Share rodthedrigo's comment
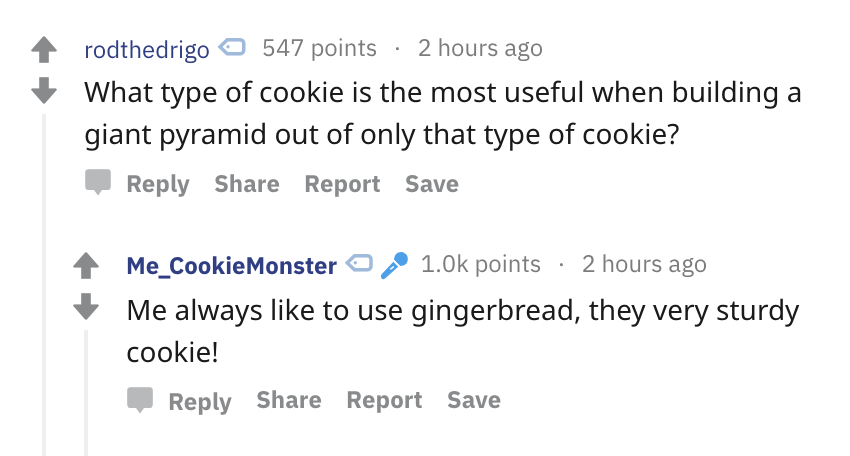 click(x=247, y=184)
